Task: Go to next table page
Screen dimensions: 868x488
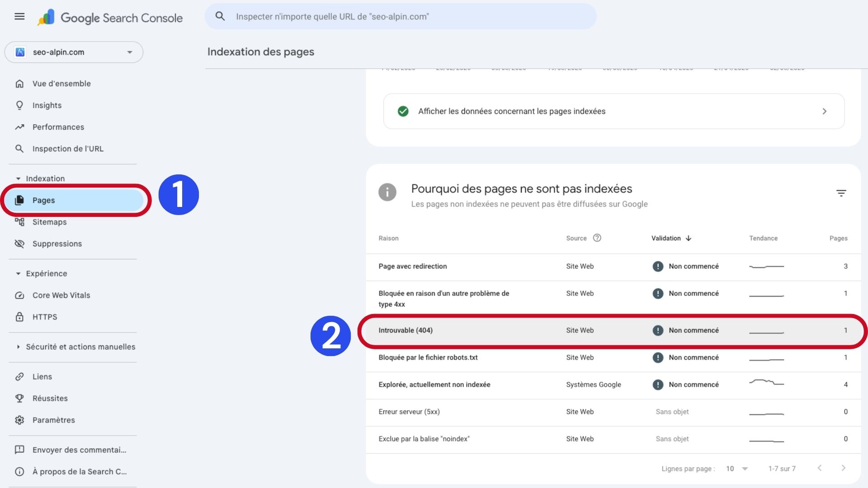Action: point(843,468)
